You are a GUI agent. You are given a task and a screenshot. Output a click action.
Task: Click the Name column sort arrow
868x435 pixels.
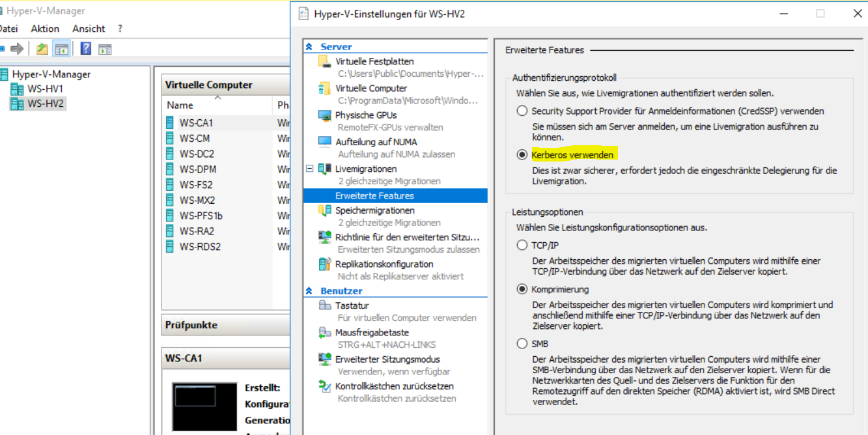point(217,98)
